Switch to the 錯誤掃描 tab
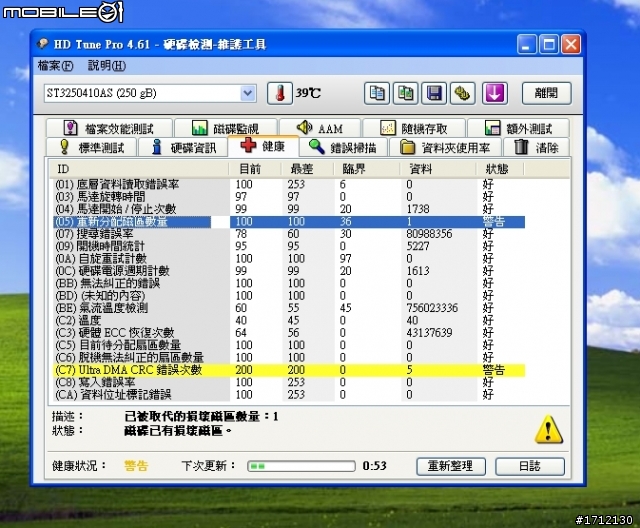The height and width of the screenshot is (528, 640). [343, 147]
